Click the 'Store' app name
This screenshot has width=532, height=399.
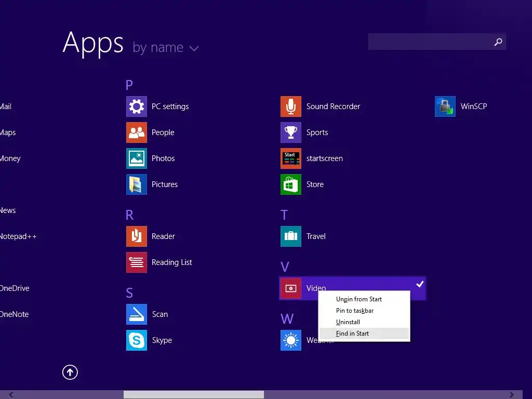pos(315,184)
